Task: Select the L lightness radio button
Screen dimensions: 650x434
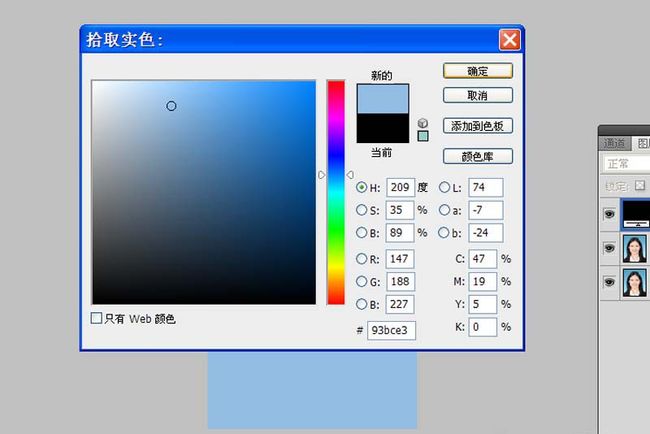Action: point(444,187)
